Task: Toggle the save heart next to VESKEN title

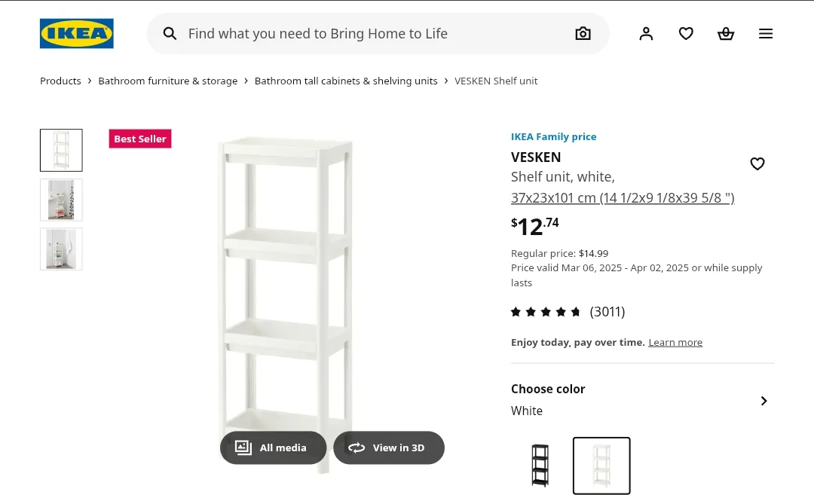Action: click(x=757, y=163)
